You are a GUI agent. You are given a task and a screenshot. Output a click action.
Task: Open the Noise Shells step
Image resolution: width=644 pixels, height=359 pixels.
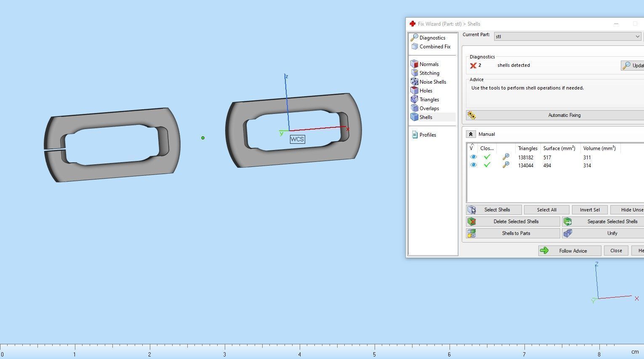(x=433, y=82)
